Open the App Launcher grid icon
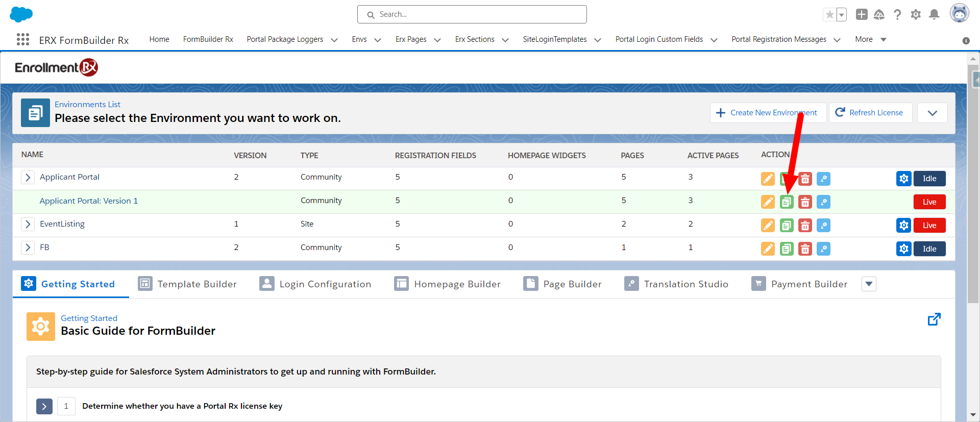 tap(23, 40)
